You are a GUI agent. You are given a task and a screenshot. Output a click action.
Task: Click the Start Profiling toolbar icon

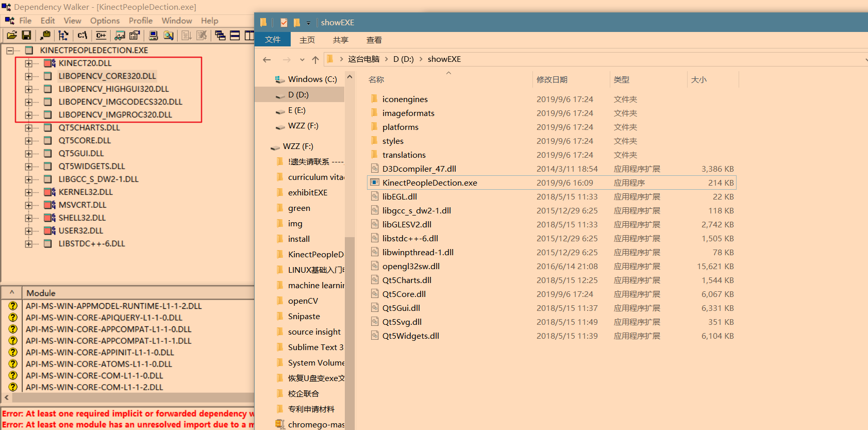point(187,35)
